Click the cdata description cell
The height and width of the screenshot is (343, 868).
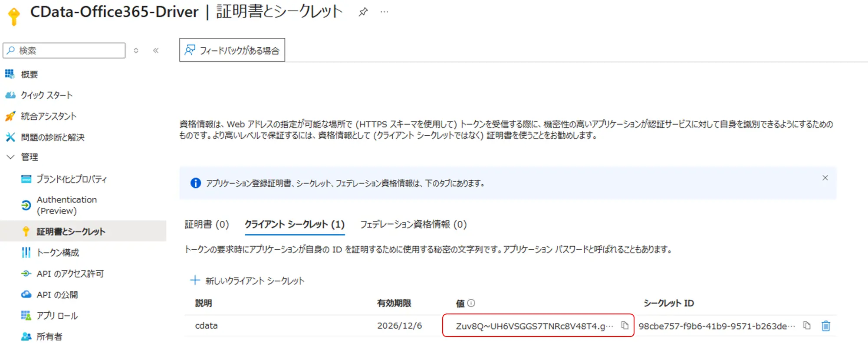tap(206, 326)
